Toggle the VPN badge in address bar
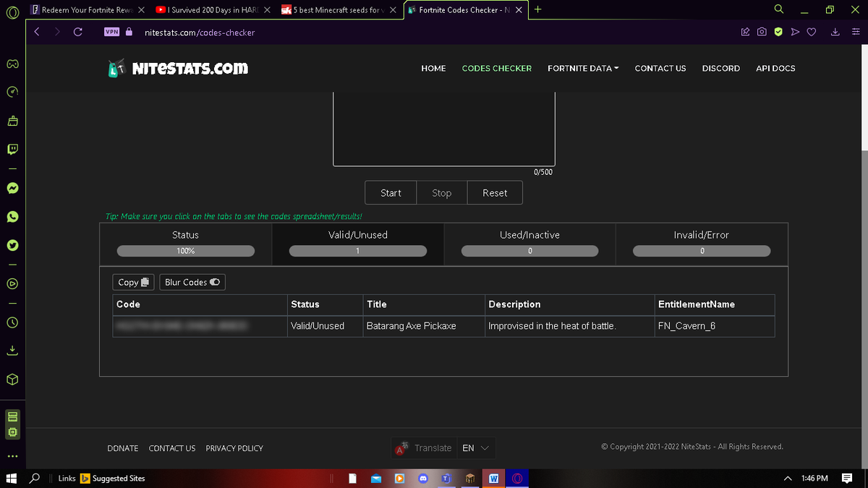The height and width of the screenshot is (488, 868). 111,32
